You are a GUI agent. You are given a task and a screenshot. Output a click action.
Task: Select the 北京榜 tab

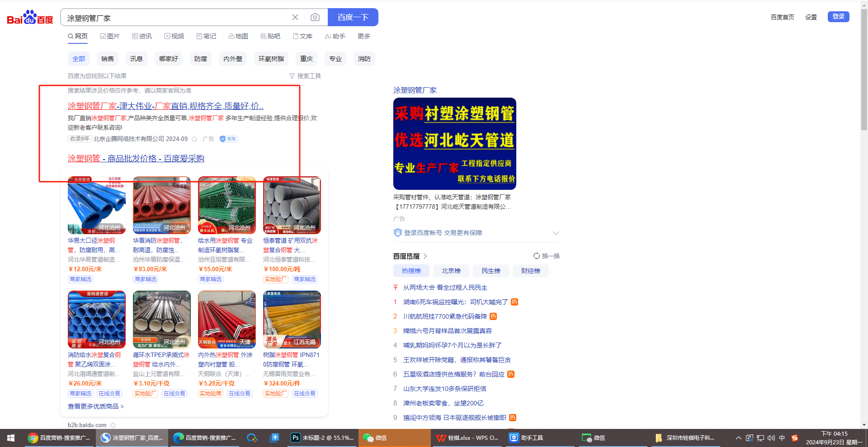pyautogui.click(x=451, y=271)
